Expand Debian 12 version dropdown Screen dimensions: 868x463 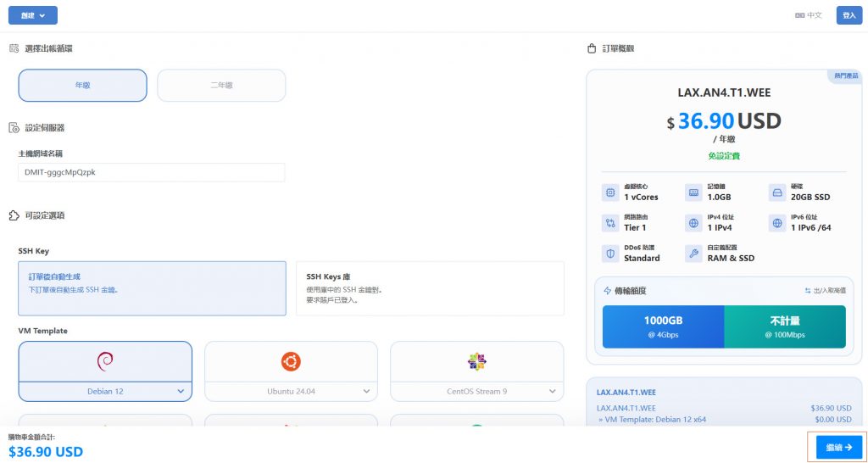(x=105, y=392)
